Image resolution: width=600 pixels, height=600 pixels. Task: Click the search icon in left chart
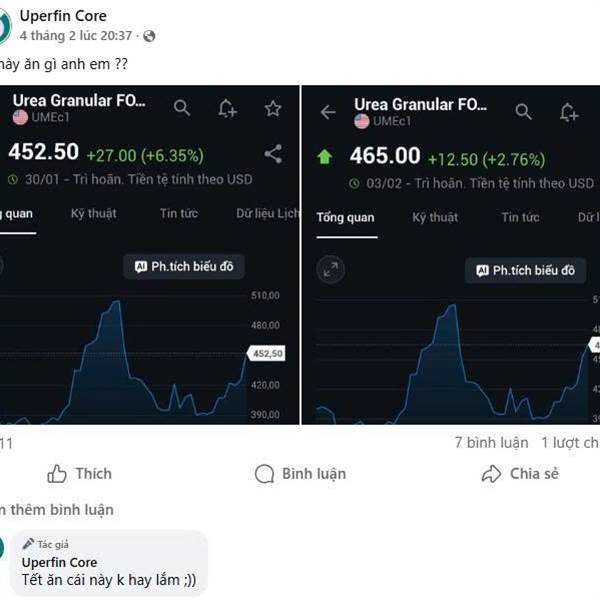pos(182,108)
